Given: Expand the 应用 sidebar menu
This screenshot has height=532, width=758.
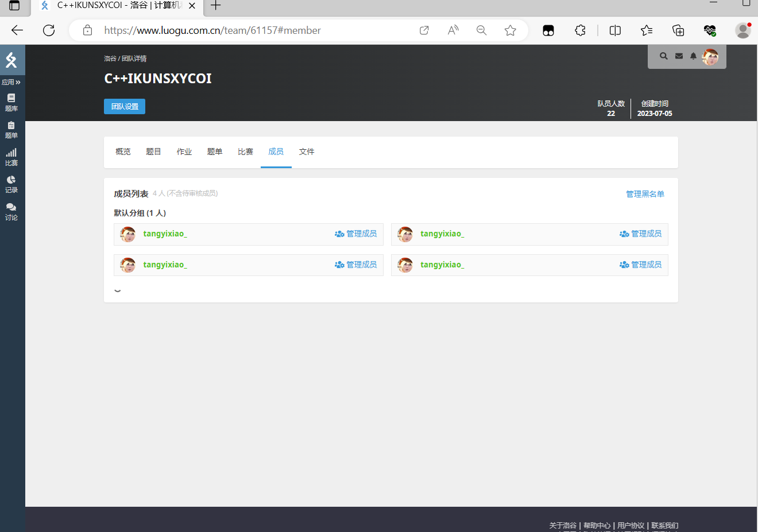Looking at the screenshot, I should [x=11, y=82].
